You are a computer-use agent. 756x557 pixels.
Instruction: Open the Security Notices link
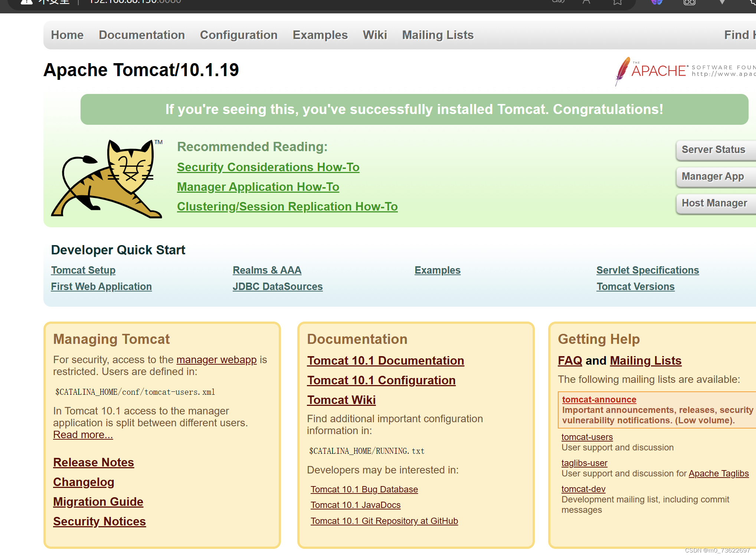(x=99, y=521)
